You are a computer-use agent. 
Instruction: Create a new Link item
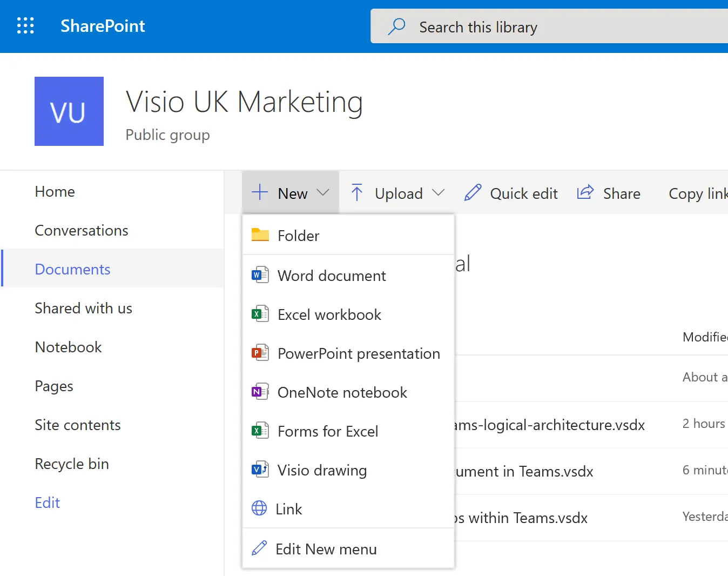(x=289, y=508)
